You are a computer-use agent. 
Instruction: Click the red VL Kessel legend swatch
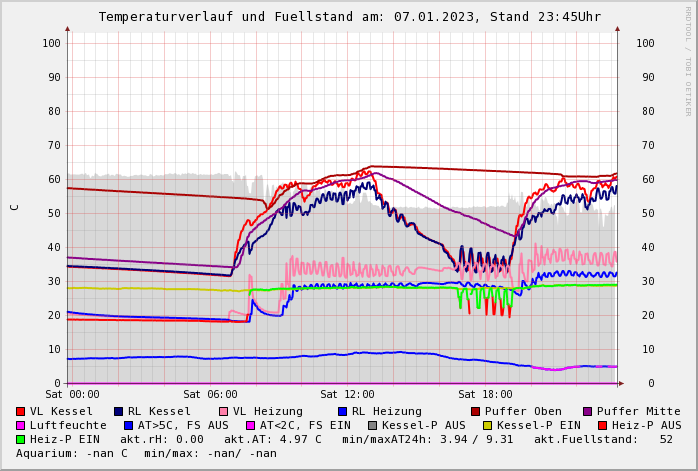(21, 411)
